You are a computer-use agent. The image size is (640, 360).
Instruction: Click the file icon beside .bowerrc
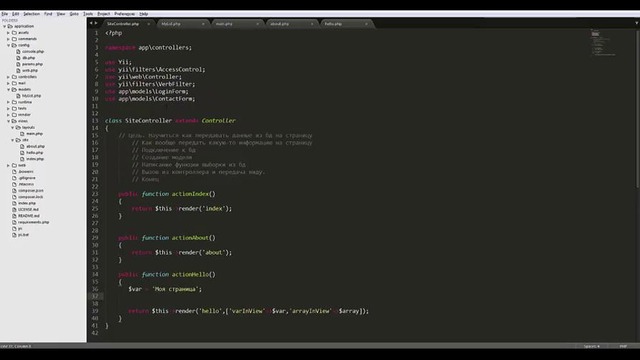click(14, 171)
